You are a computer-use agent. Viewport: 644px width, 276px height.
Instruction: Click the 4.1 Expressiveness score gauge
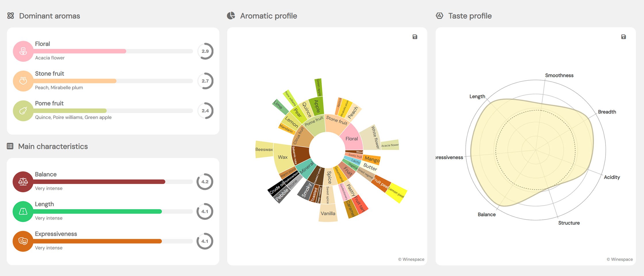pyautogui.click(x=205, y=241)
